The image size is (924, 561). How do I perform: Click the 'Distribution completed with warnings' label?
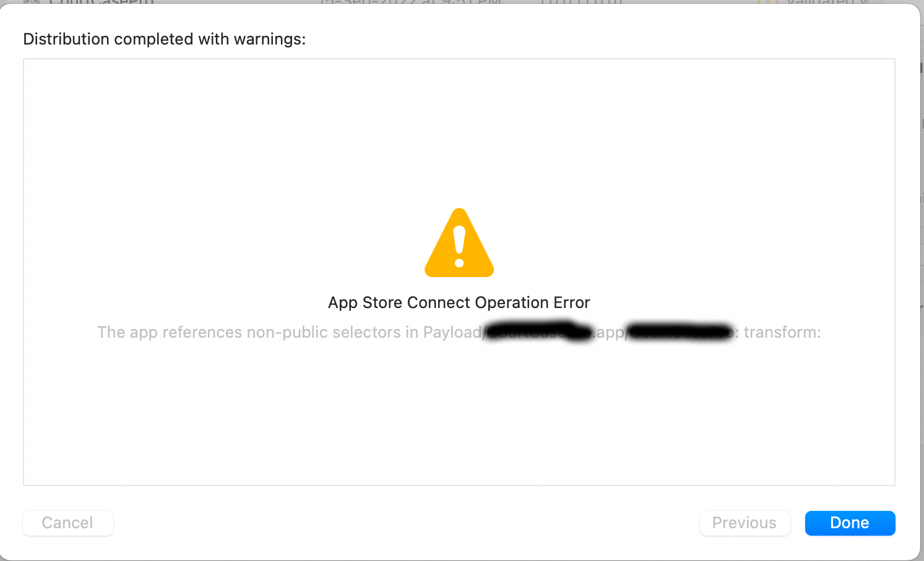pyautogui.click(x=165, y=39)
